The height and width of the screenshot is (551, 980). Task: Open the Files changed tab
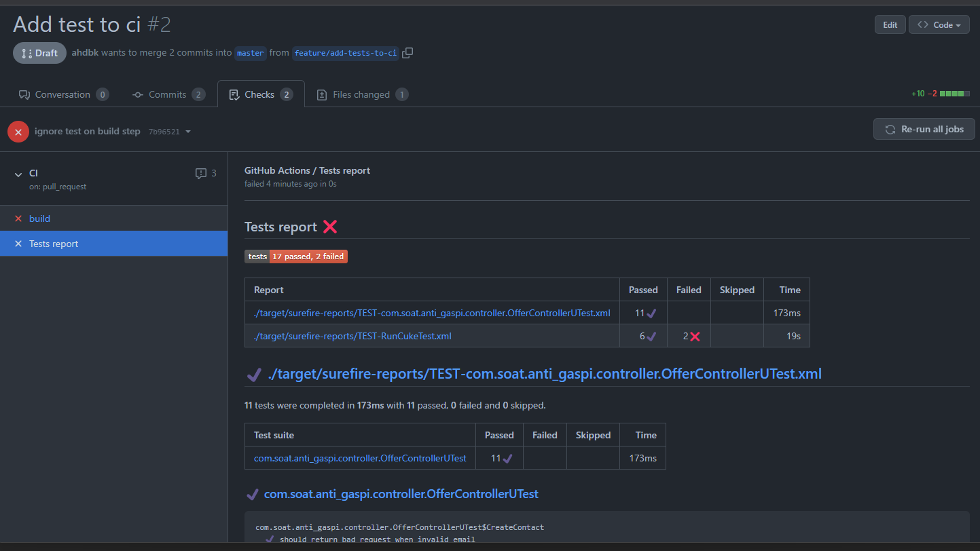tap(363, 95)
